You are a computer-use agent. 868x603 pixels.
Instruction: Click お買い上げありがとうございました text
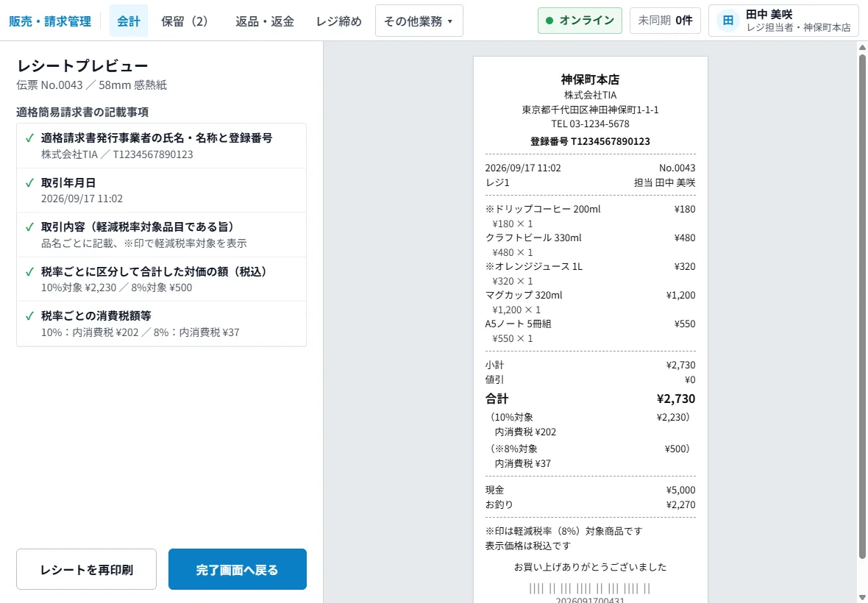tap(590, 567)
